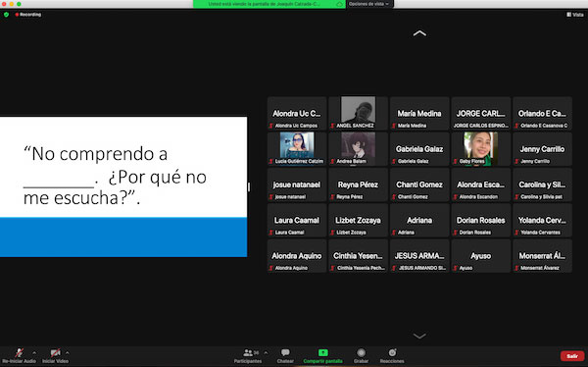The width and height of the screenshot is (588, 367).
Task: Open the Chatear chat panel
Action: coord(285,356)
